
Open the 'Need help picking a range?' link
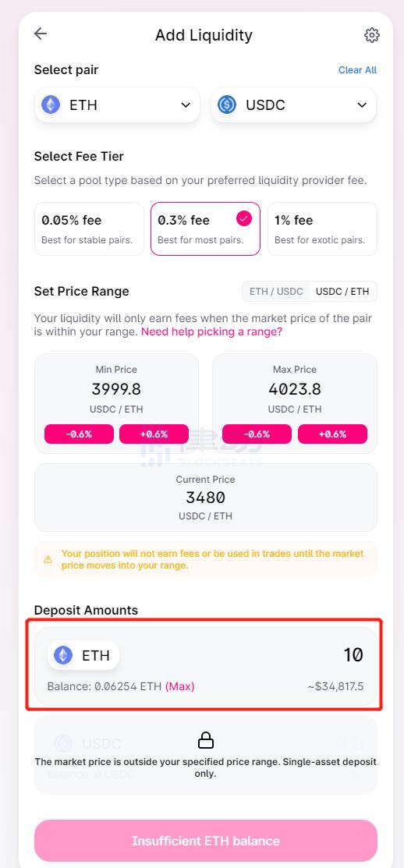(212, 332)
